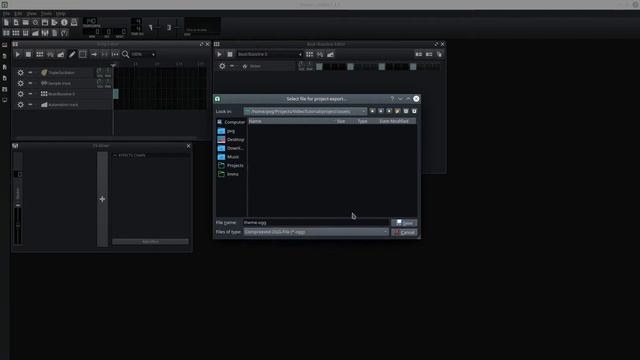Toggle the metronome icon
Image resolution: width=640 pixels, height=360 pixels.
pyautogui.click(x=74, y=22)
